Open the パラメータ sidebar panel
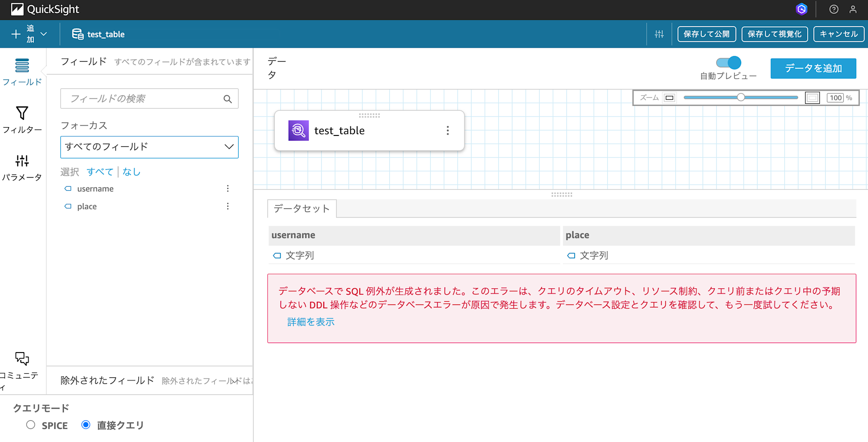This screenshot has height=442, width=868. [x=22, y=168]
